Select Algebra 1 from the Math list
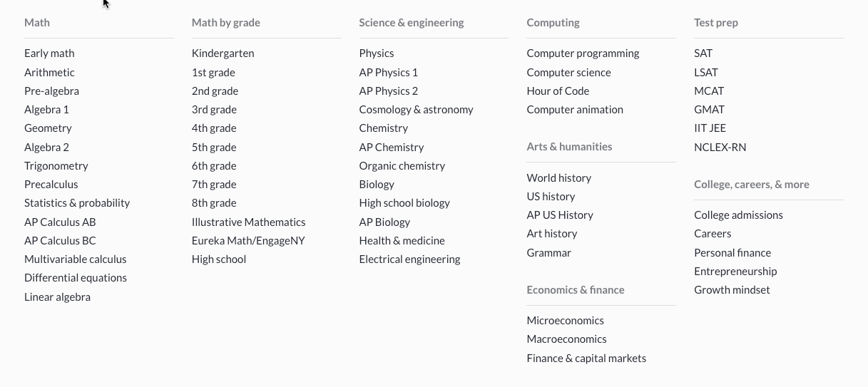The width and height of the screenshot is (868, 387). click(x=46, y=110)
